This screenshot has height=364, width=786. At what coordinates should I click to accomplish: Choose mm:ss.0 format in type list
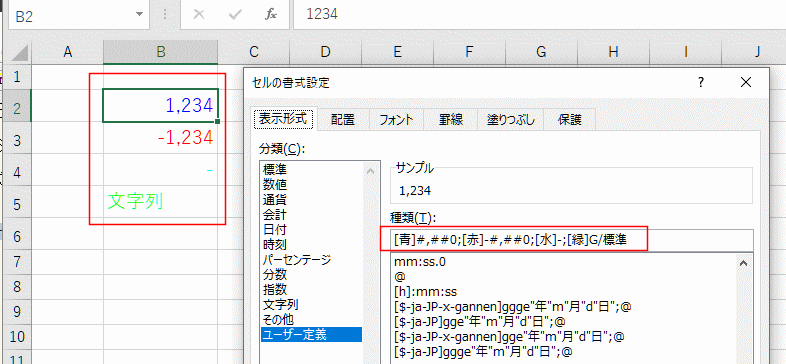[563, 261]
